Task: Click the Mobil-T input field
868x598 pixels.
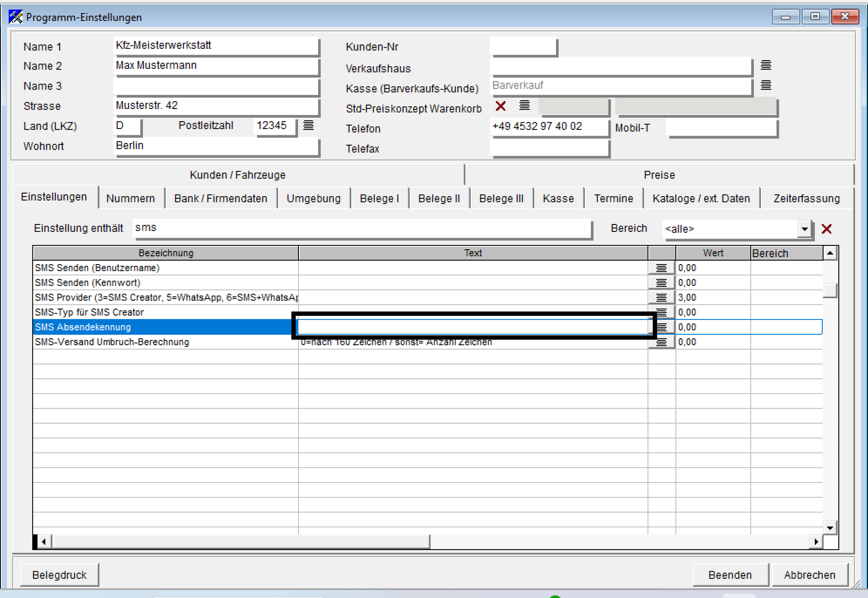Action: [x=722, y=127]
